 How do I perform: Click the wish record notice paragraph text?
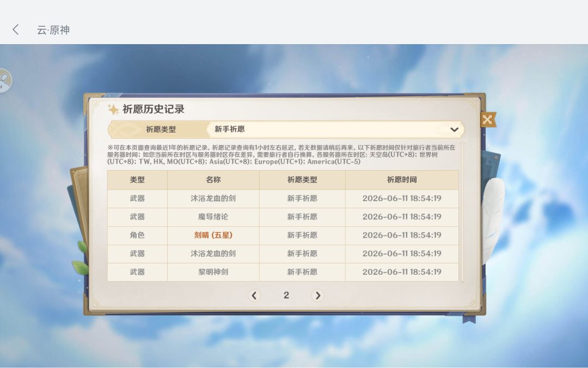point(281,155)
